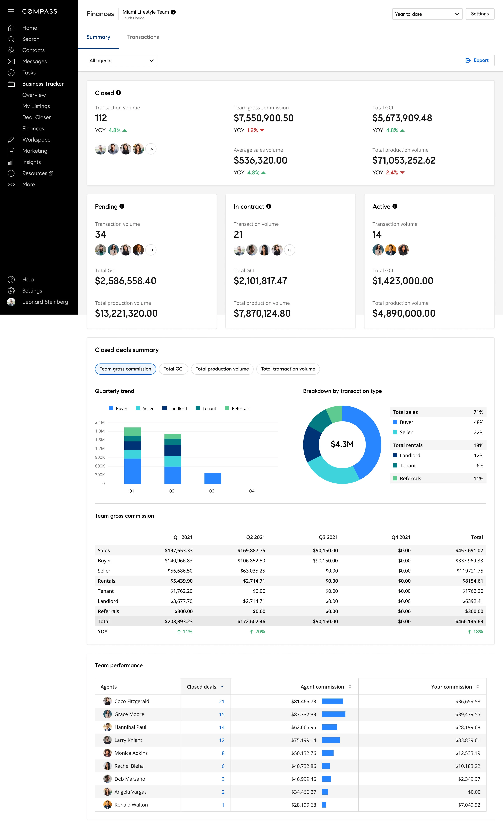Click the Referrals legend color swatch
504x828 pixels.
tap(227, 408)
